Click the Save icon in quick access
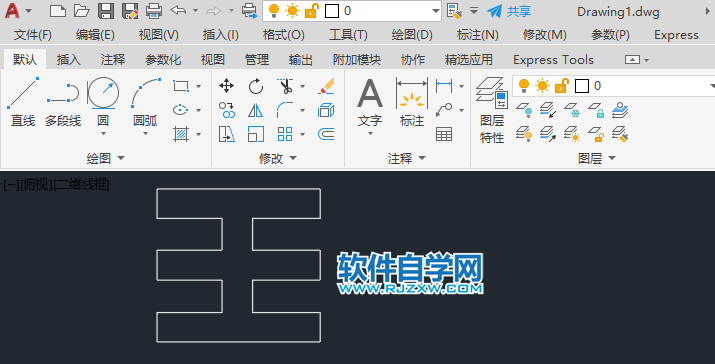This screenshot has height=364, width=715. click(106, 11)
